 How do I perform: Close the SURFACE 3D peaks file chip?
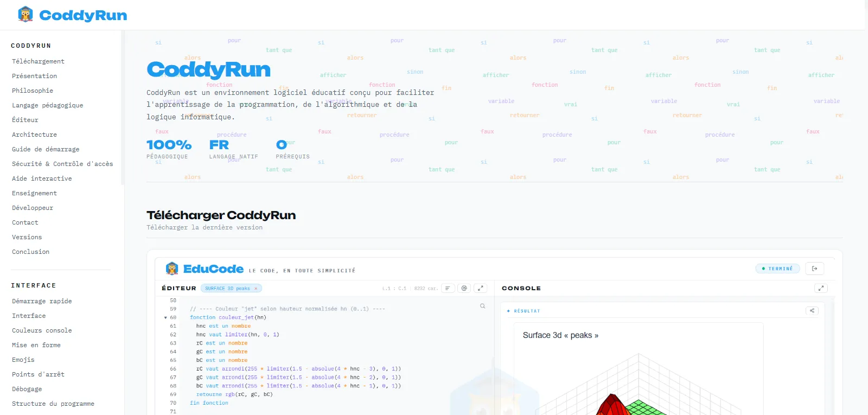[256, 289]
